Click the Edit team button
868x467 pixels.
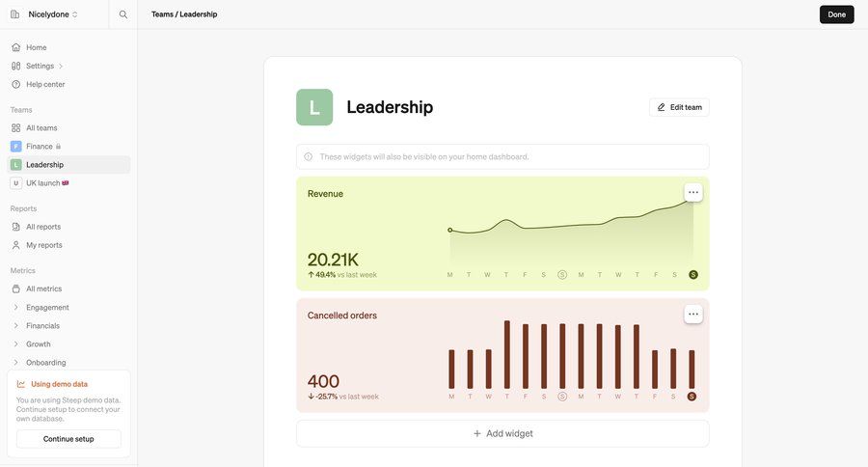click(679, 107)
